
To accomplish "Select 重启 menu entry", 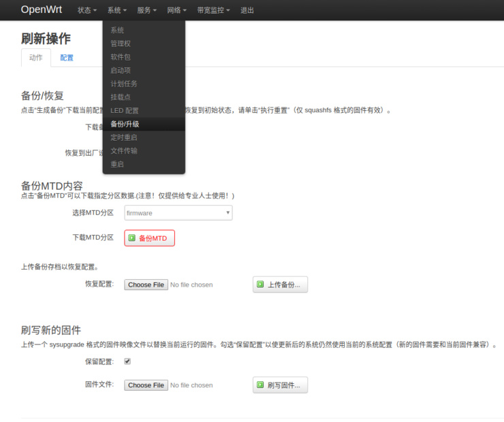I will pos(144,165).
